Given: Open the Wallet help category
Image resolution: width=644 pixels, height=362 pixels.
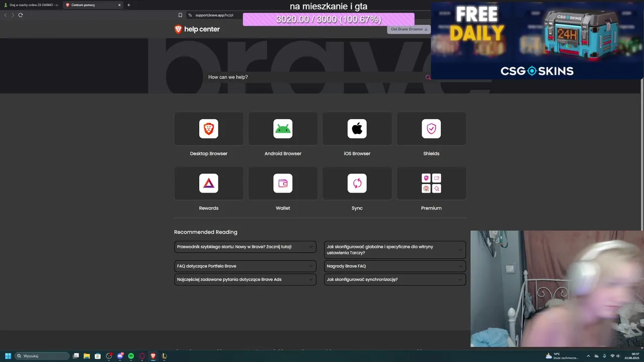Looking at the screenshot, I should point(283,183).
